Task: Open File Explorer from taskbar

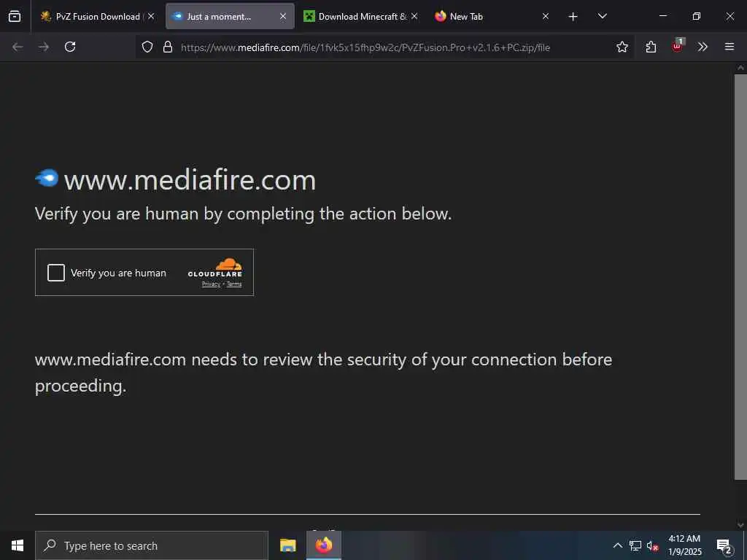Action: [x=287, y=545]
